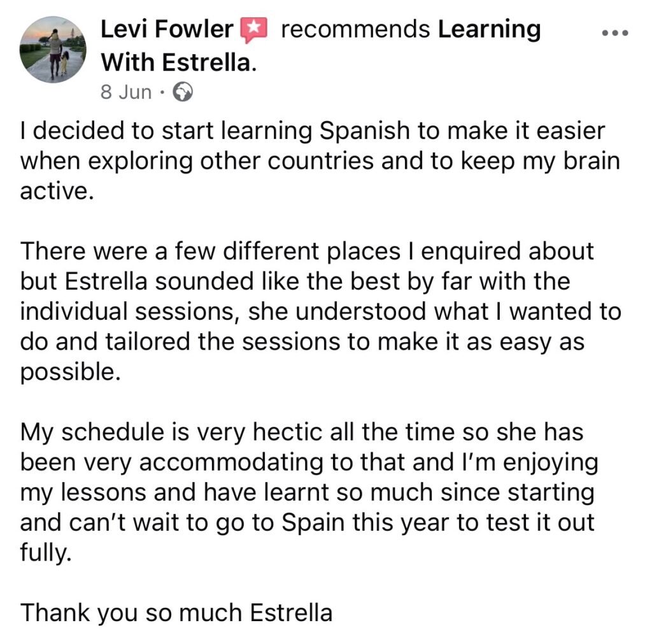Viewport: 652px width, 644px height.
Task: Open the Learning With Estrella page link
Action: point(178,62)
